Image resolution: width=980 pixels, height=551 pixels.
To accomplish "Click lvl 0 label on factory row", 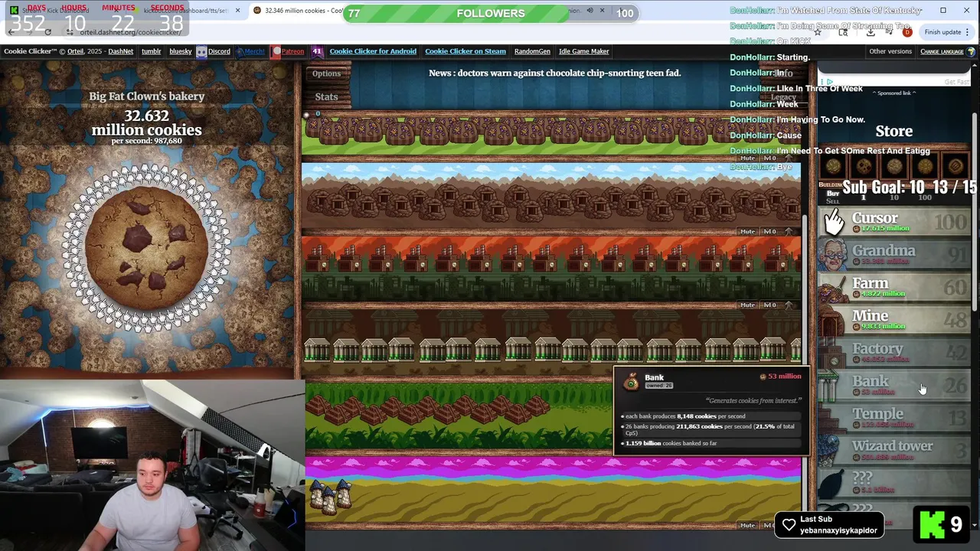I will 769,305.
